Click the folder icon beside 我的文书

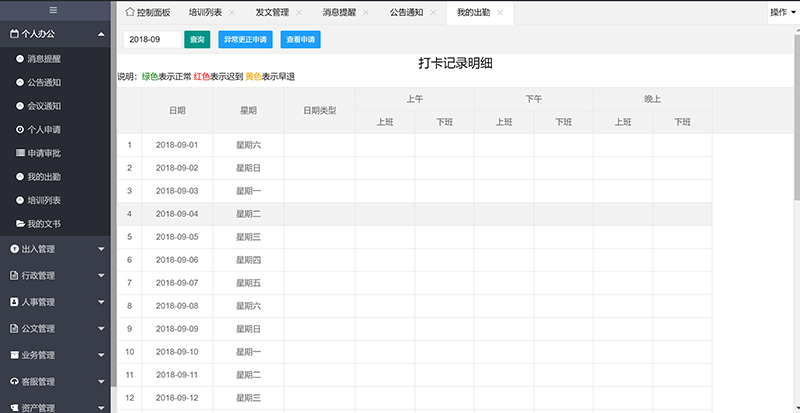tap(20, 224)
